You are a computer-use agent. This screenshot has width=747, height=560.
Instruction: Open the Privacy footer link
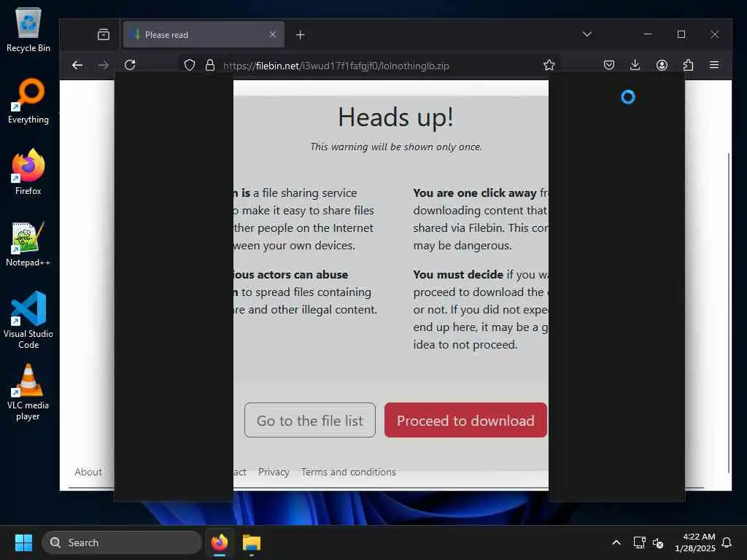coord(274,472)
